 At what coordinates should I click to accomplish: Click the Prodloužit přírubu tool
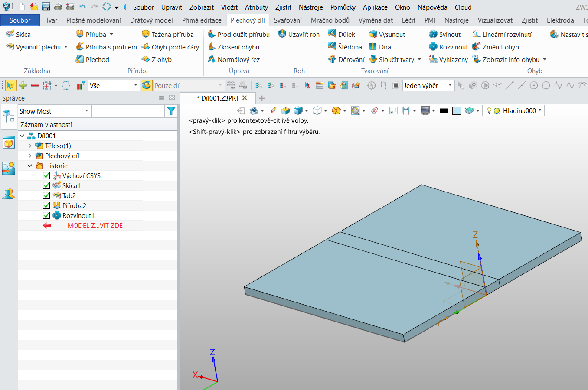pos(238,34)
